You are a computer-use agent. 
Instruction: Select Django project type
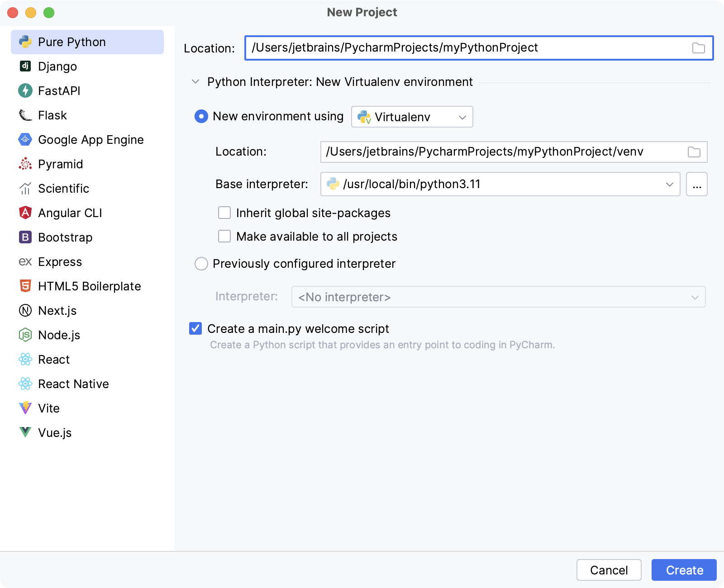click(x=87, y=66)
